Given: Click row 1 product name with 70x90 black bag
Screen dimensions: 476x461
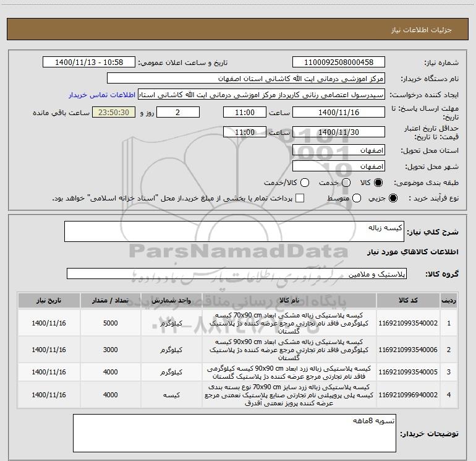Looking at the screenshot, I should click(x=289, y=323).
